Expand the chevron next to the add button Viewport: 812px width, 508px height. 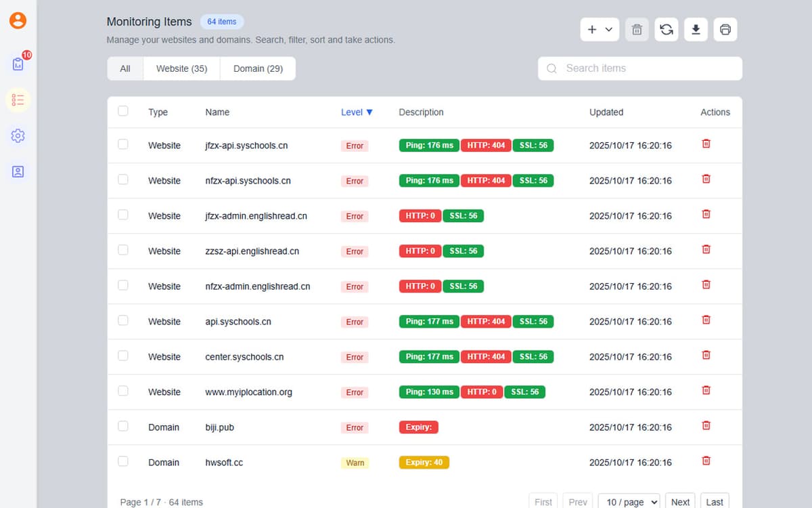point(608,29)
